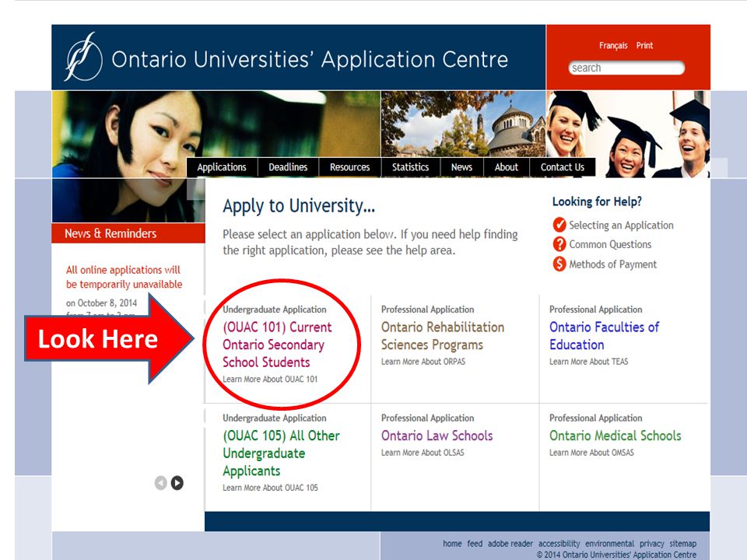Click the privacy footer link

[x=652, y=544]
